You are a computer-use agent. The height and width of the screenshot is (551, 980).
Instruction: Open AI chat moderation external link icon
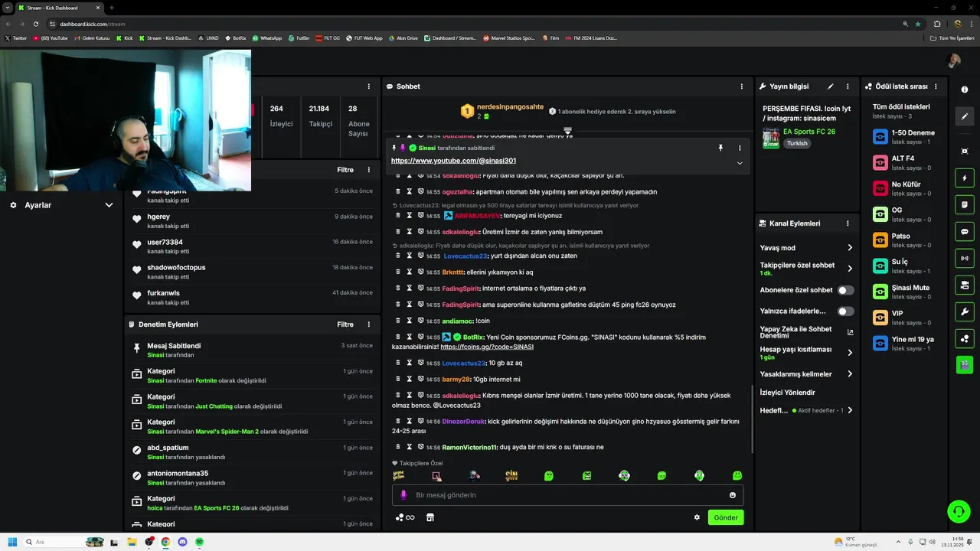(850, 332)
